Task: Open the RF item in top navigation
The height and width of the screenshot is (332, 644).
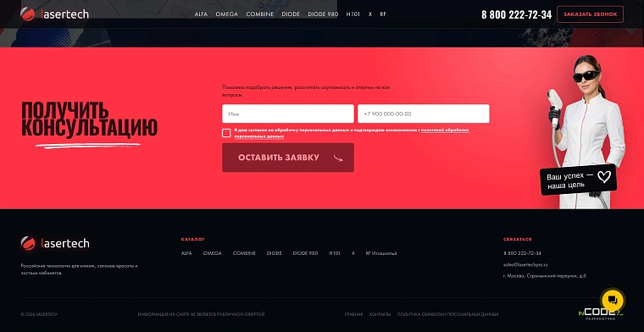Action: point(383,14)
